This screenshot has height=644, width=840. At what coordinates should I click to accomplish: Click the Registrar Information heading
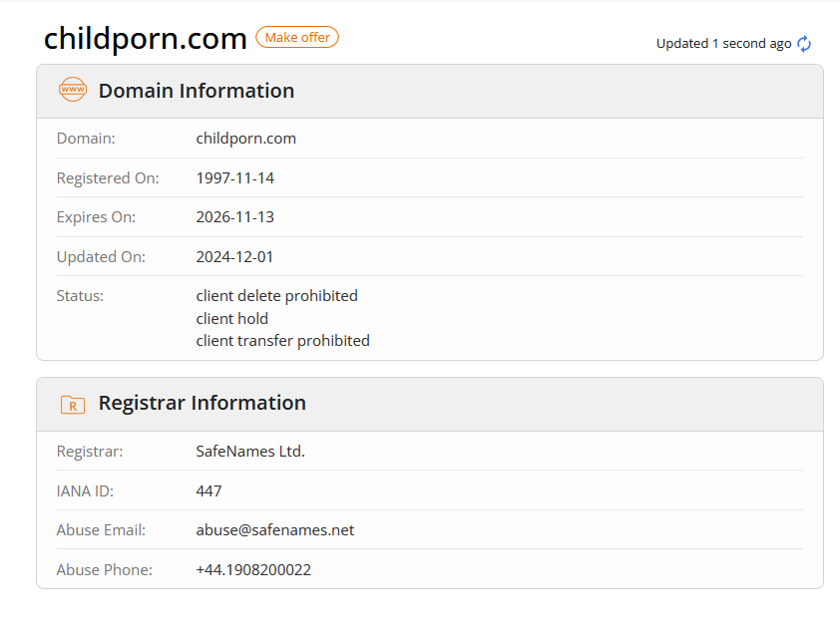pyautogui.click(x=202, y=403)
